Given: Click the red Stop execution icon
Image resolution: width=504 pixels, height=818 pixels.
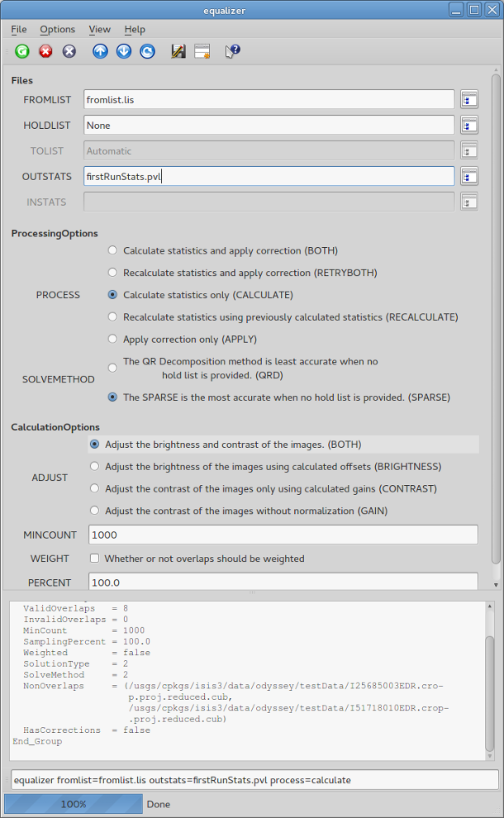Looking at the screenshot, I should click(x=45, y=51).
